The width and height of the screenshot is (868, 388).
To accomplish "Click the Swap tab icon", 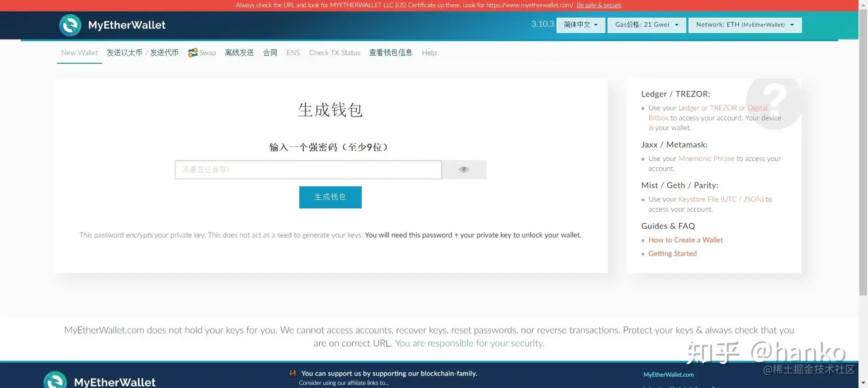I will [x=193, y=53].
